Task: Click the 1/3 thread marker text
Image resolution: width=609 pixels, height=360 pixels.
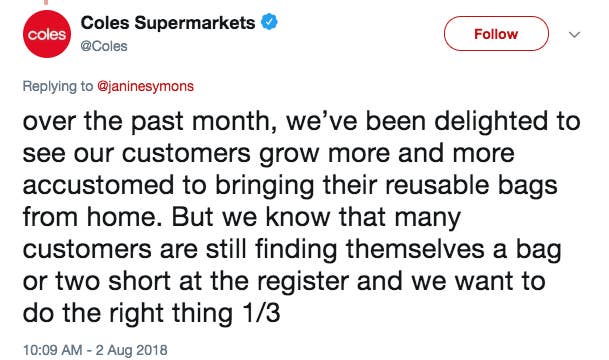Action: point(261,313)
